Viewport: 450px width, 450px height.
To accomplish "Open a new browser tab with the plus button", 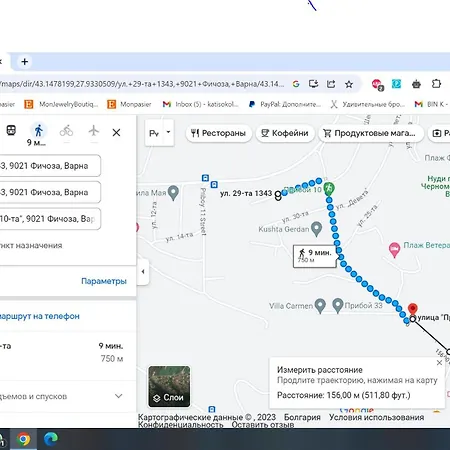I will 24,62.
